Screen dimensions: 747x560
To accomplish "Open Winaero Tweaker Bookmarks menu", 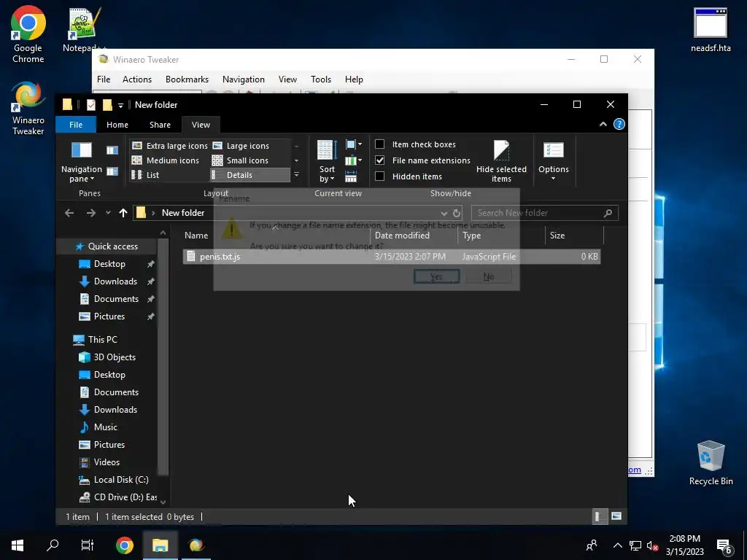I will click(187, 79).
